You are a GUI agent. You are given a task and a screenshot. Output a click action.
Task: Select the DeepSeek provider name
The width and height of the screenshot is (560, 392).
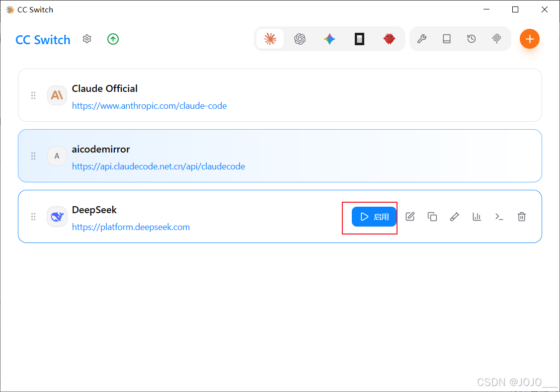pos(94,210)
